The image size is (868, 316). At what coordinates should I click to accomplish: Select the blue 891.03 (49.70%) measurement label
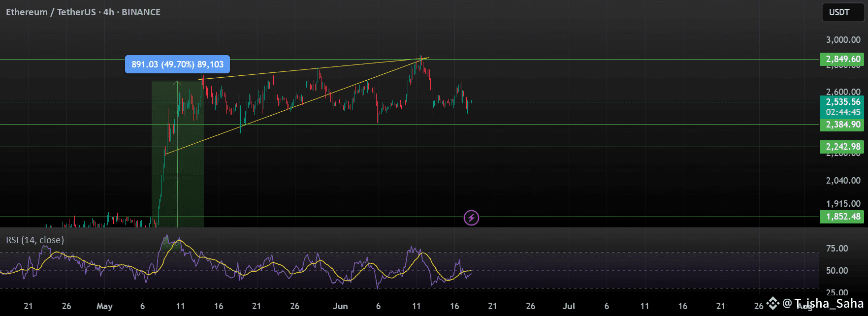click(x=177, y=64)
